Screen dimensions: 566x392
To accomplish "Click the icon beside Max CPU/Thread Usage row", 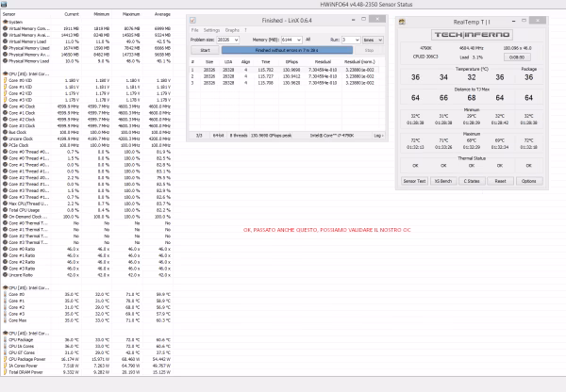I will tap(5, 204).
